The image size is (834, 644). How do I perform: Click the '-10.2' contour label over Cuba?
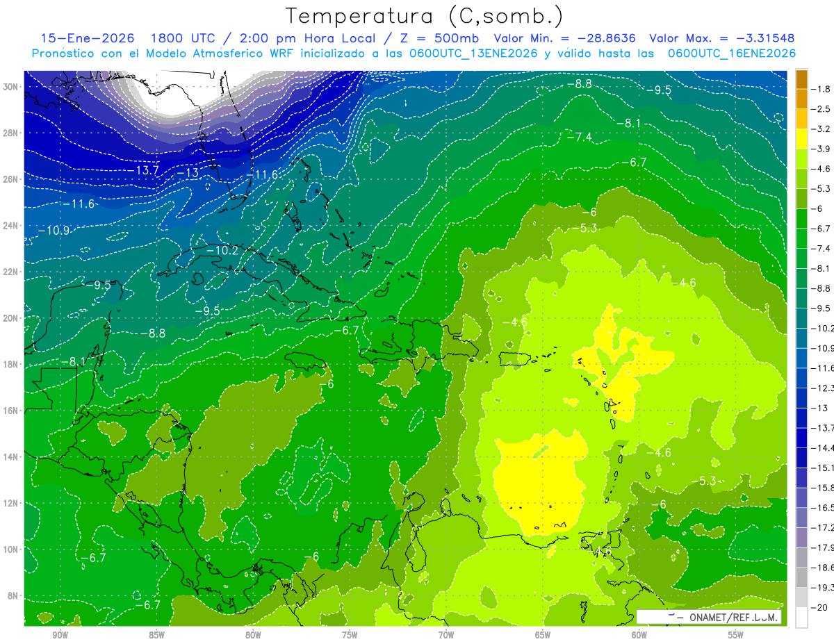point(223,250)
